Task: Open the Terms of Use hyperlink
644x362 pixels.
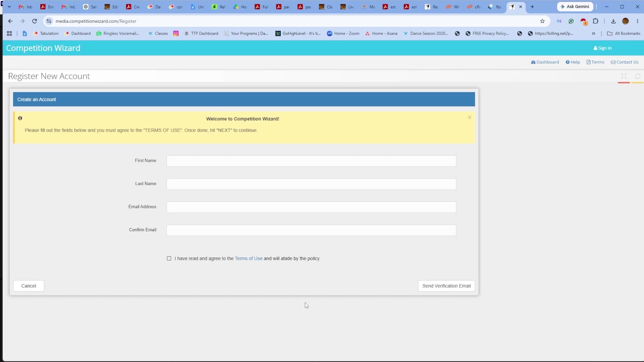Action: point(249,258)
